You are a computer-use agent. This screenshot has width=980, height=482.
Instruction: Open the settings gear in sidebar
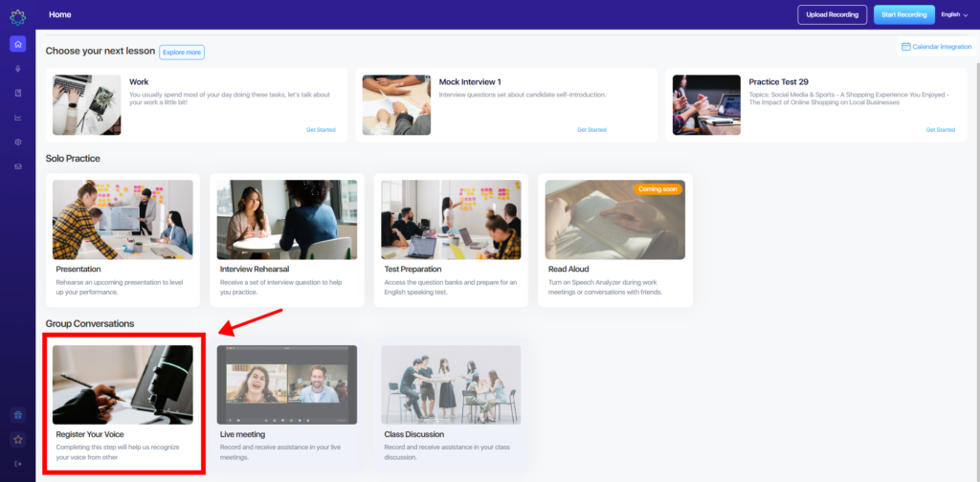tap(17, 142)
